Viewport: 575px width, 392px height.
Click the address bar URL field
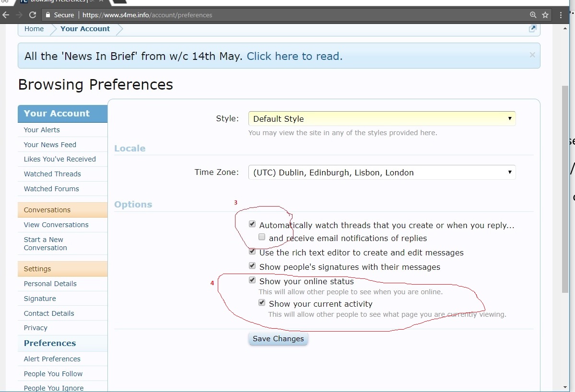(288, 15)
